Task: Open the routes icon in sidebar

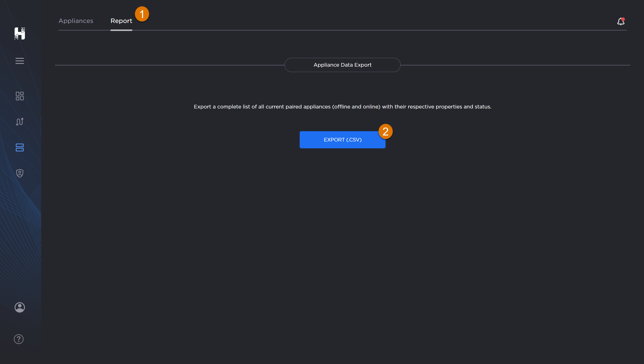Action: click(x=20, y=122)
